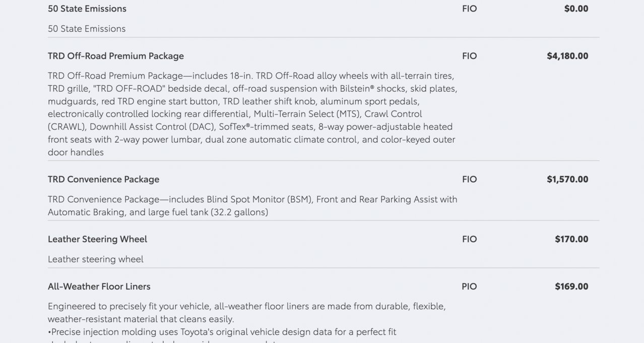Click the FIO label beside TRD Convenience Package
The width and height of the screenshot is (644, 343).
(469, 179)
